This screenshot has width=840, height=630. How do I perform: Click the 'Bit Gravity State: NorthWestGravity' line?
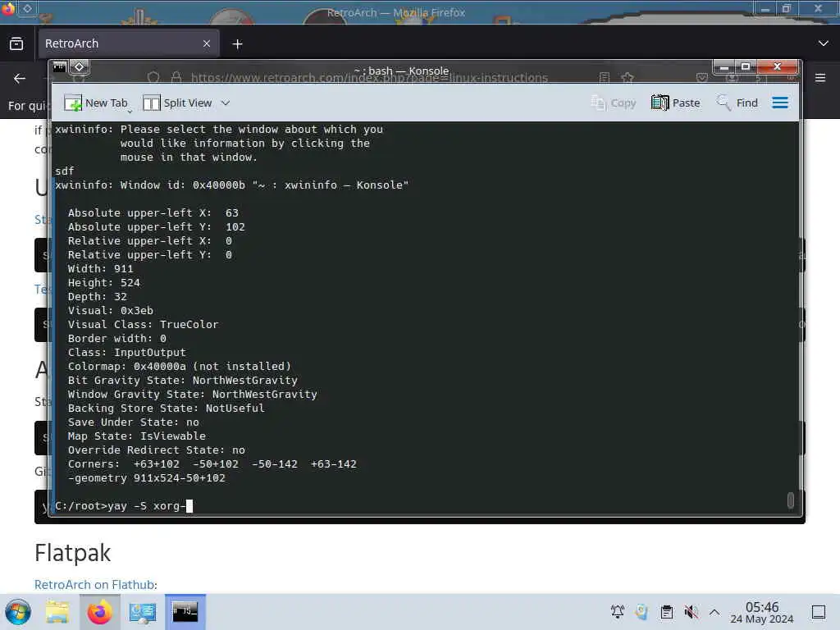(183, 380)
